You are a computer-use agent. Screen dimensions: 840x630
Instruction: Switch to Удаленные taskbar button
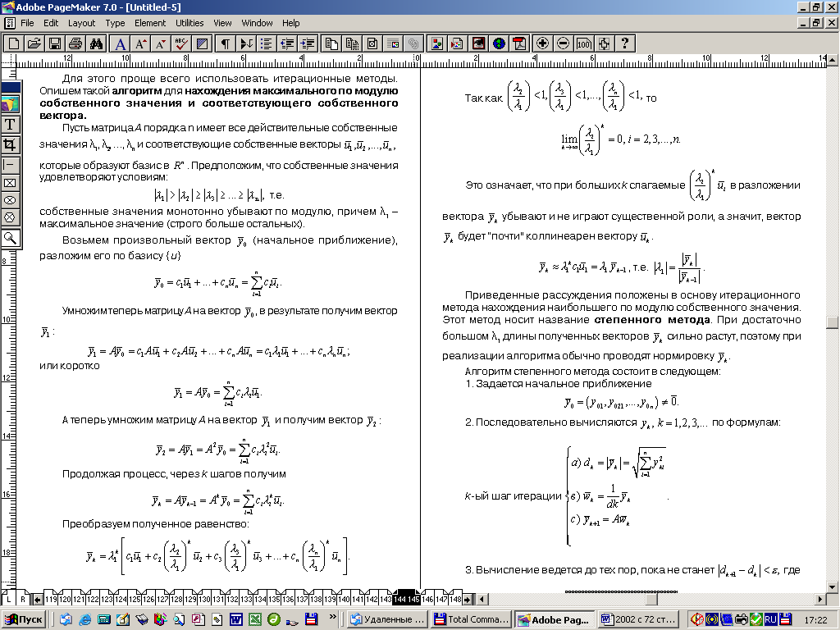[388, 619]
